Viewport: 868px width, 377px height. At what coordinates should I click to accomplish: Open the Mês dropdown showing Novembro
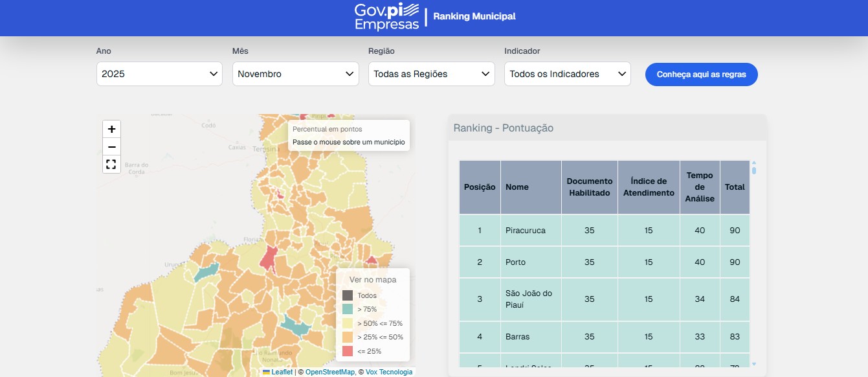click(x=295, y=73)
